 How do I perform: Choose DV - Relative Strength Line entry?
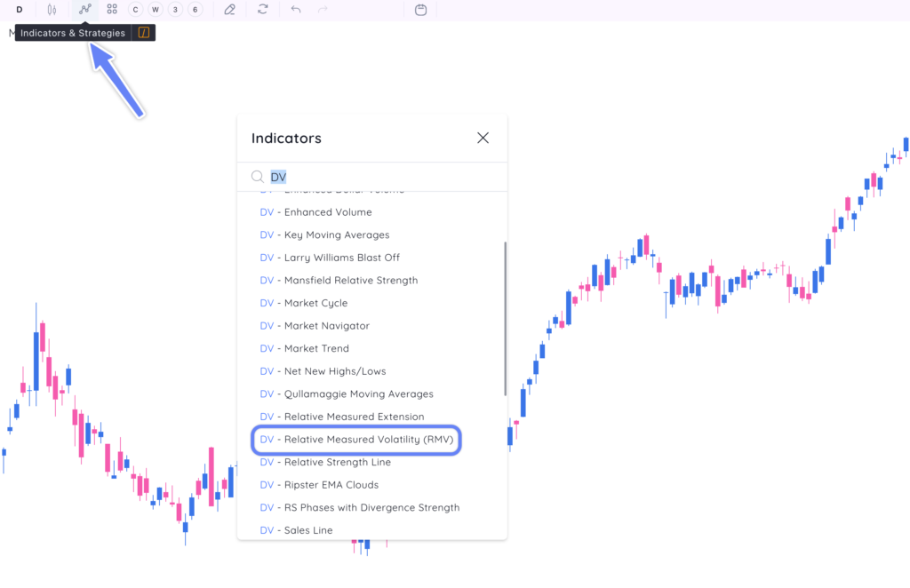(x=325, y=462)
